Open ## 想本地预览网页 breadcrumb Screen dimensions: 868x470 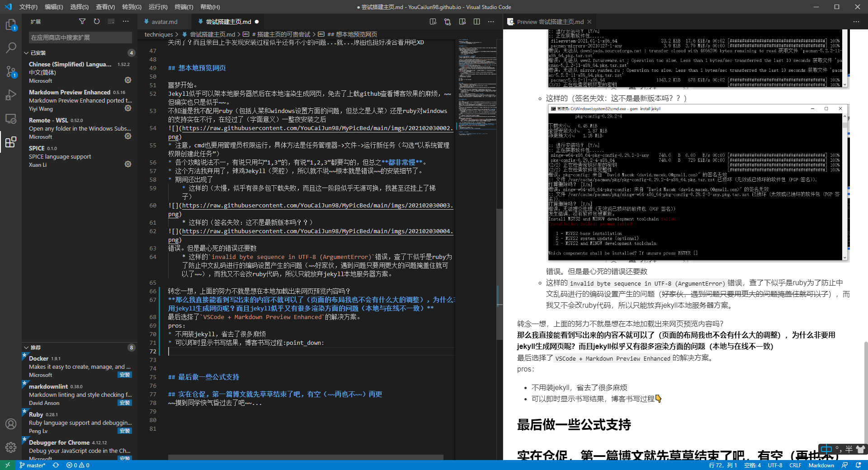(x=348, y=34)
